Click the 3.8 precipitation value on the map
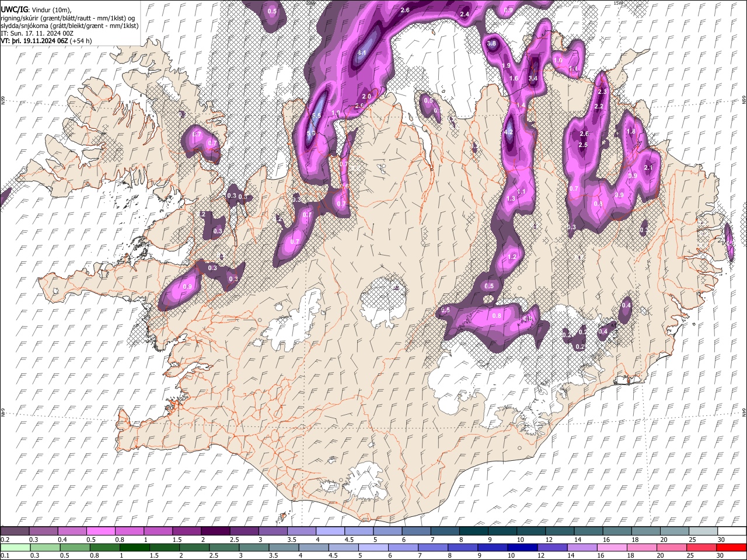This screenshot has width=747, height=560. pos(491,44)
